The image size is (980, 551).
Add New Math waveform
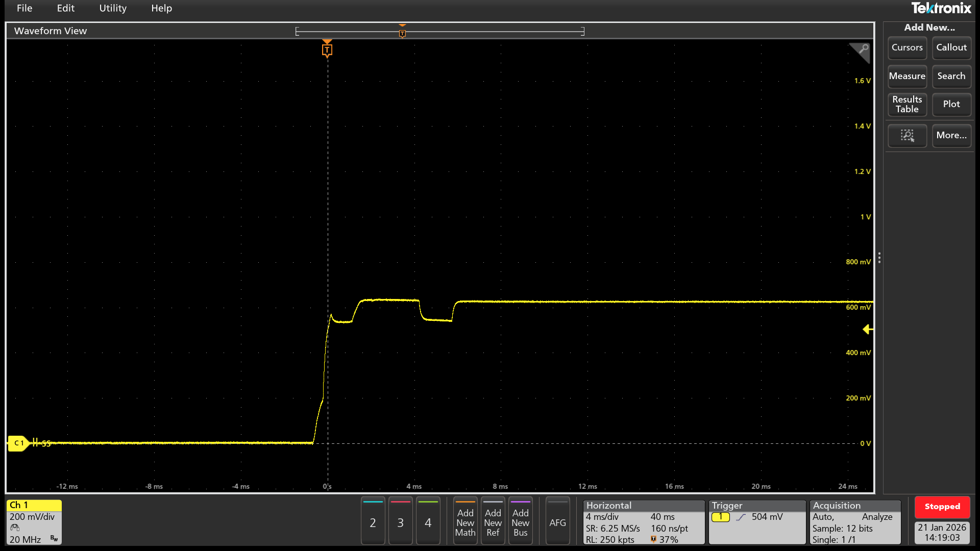(465, 522)
